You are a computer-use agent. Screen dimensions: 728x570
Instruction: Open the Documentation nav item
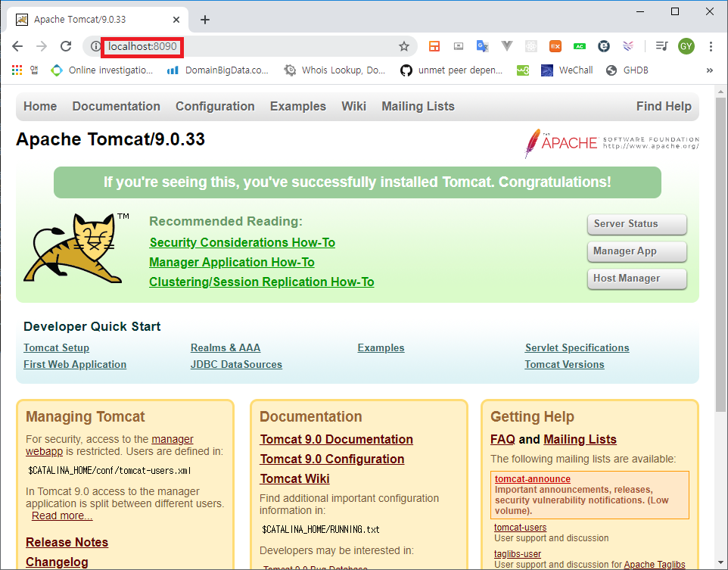(x=116, y=107)
